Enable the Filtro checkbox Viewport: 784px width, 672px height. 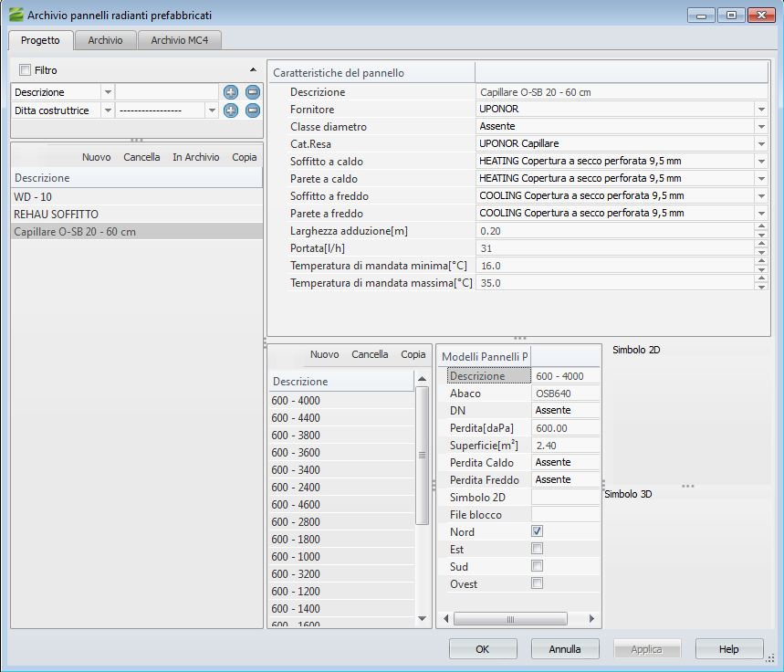[x=25, y=70]
